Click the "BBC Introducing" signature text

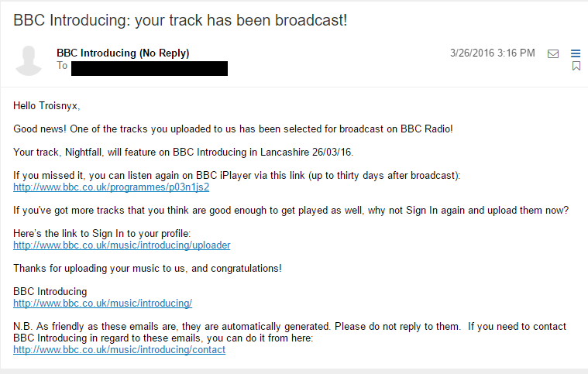point(50,292)
